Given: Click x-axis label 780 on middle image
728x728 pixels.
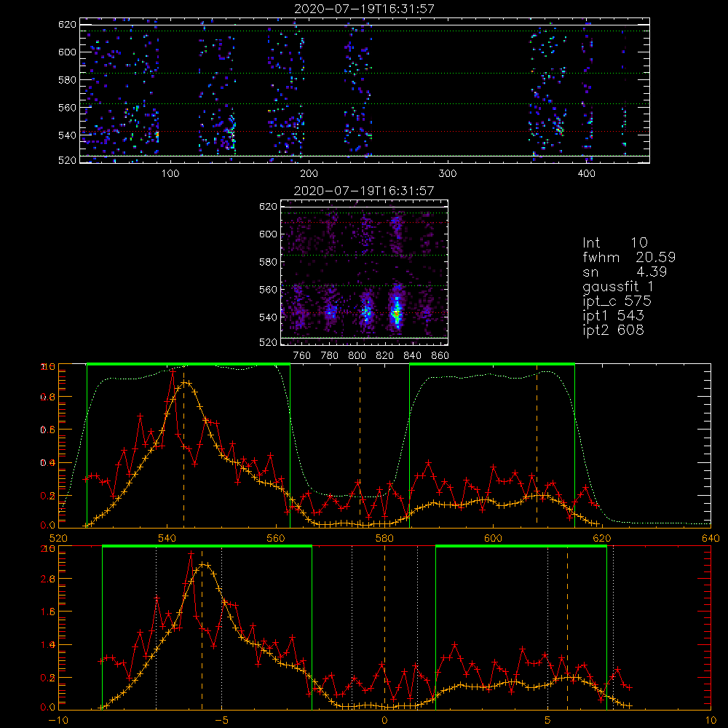Looking at the screenshot, I should [x=330, y=356].
